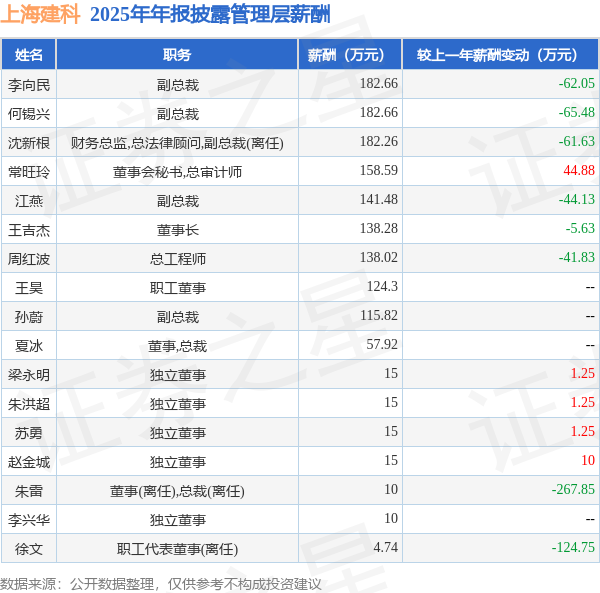
Task: Click 常旺玲's salary change 44.88
Action: coord(579,170)
